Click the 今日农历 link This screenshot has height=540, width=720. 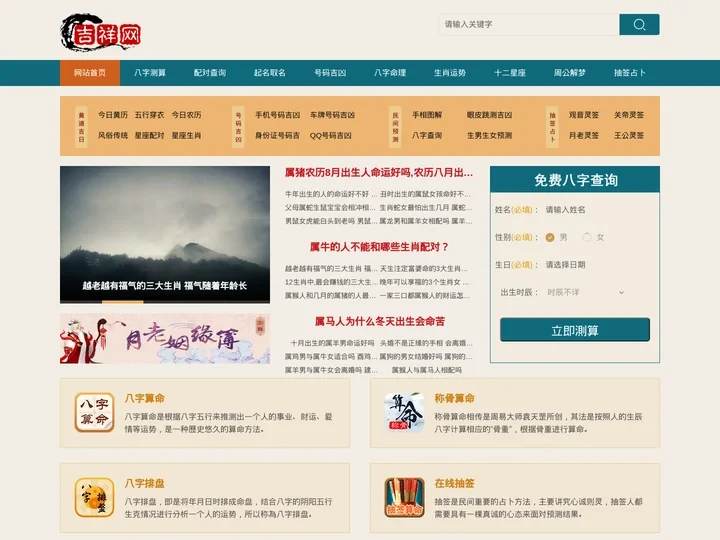pos(186,115)
